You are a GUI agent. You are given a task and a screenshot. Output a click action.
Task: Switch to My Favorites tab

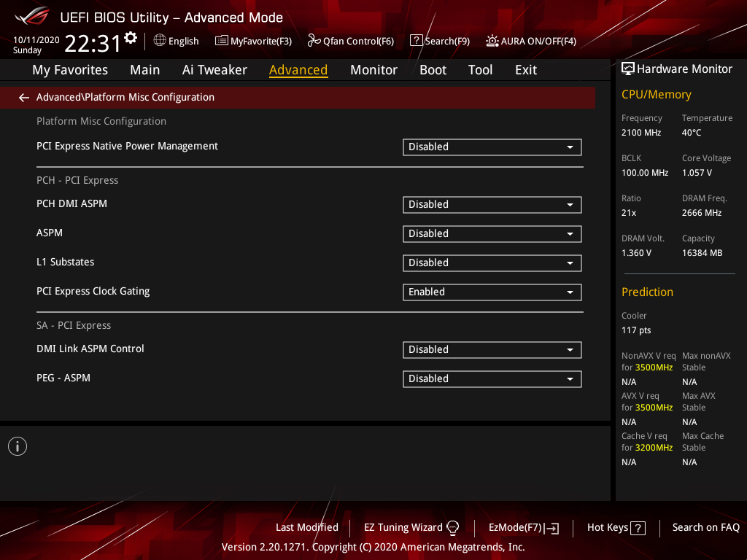point(70,70)
